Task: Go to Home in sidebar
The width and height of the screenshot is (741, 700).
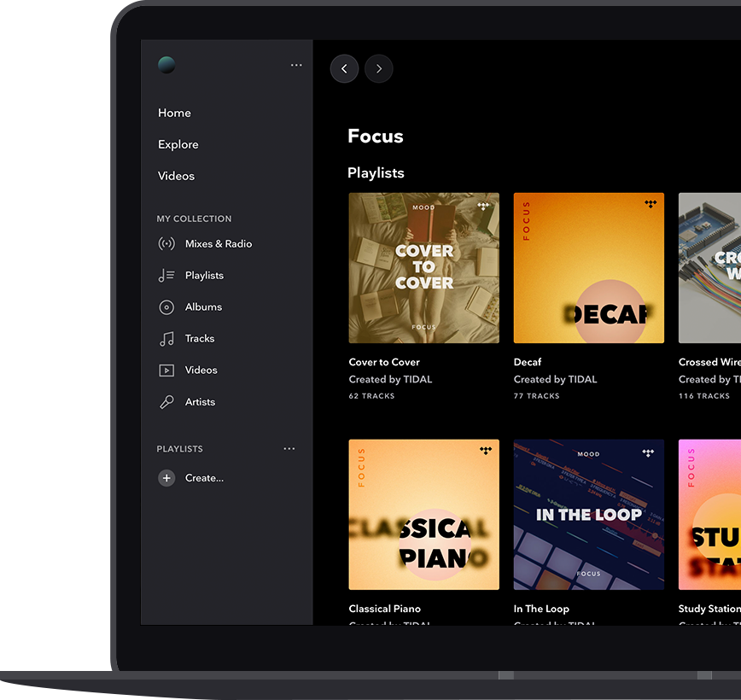Action: [174, 113]
